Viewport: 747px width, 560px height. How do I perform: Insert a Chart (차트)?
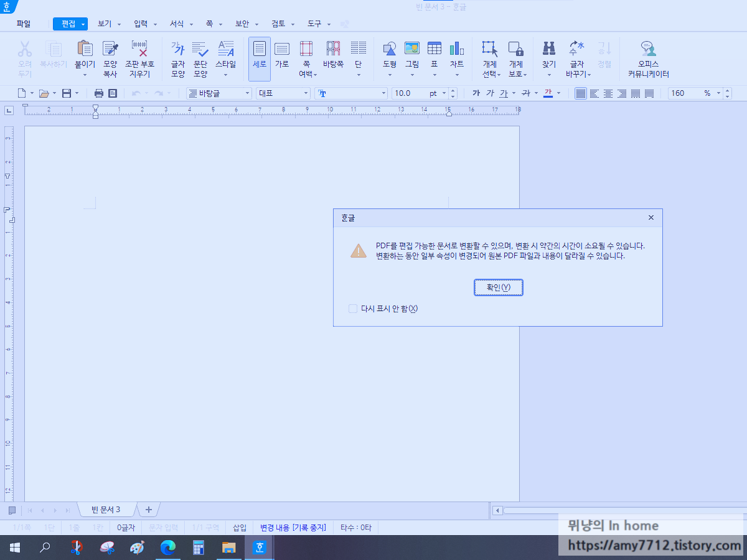tap(457, 49)
